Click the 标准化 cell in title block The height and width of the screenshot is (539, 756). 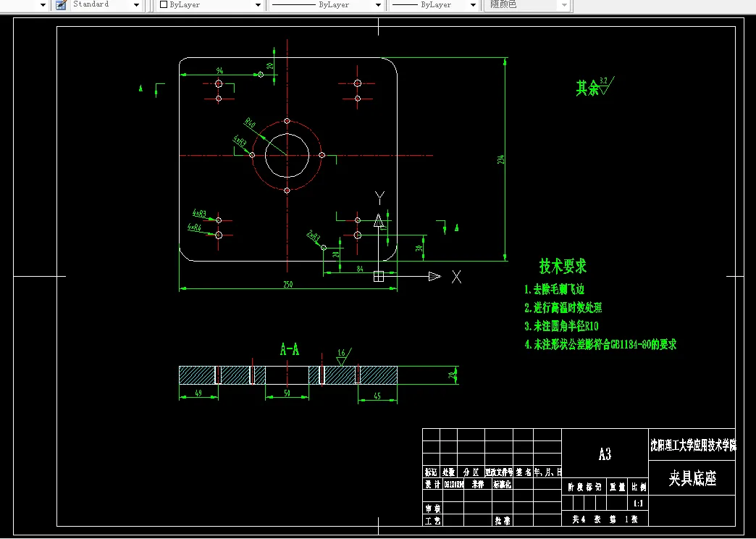point(502,485)
